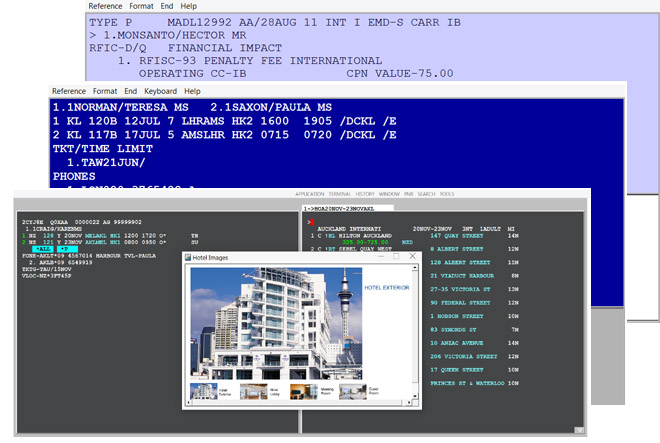Click the 147 Quay Street hotel address
Image resolution: width=660 pixels, height=443 pixels.
pos(455,234)
